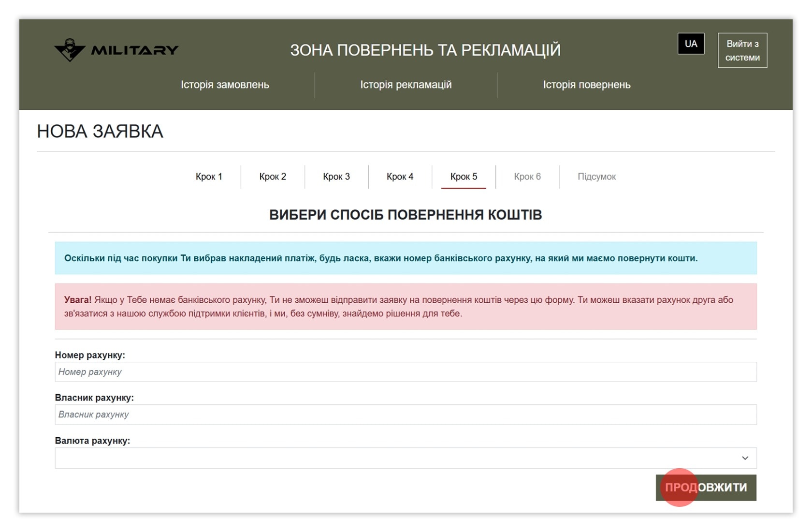The image size is (812, 532).
Task: Switch to the 'Крок 1' tab
Action: pos(209,177)
